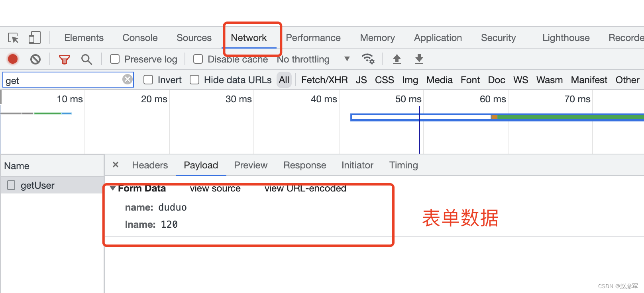Filter requests by WS type
The height and width of the screenshot is (293, 644).
[521, 80]
